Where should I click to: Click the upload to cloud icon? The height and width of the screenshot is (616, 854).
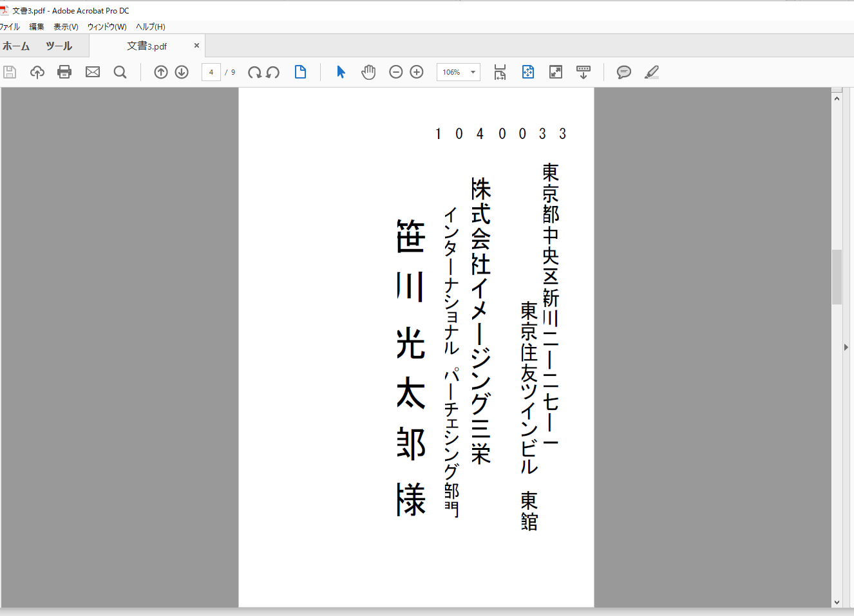(x=37, y=72)
